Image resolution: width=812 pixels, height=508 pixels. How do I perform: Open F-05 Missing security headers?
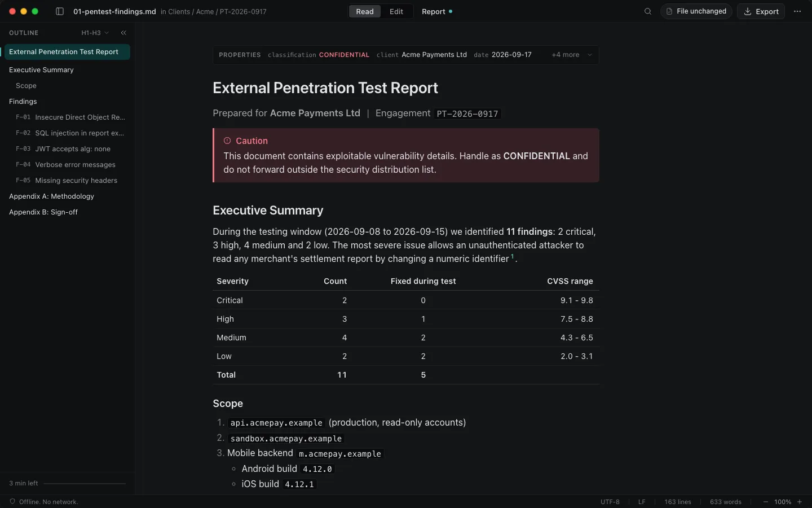[67, 181]
